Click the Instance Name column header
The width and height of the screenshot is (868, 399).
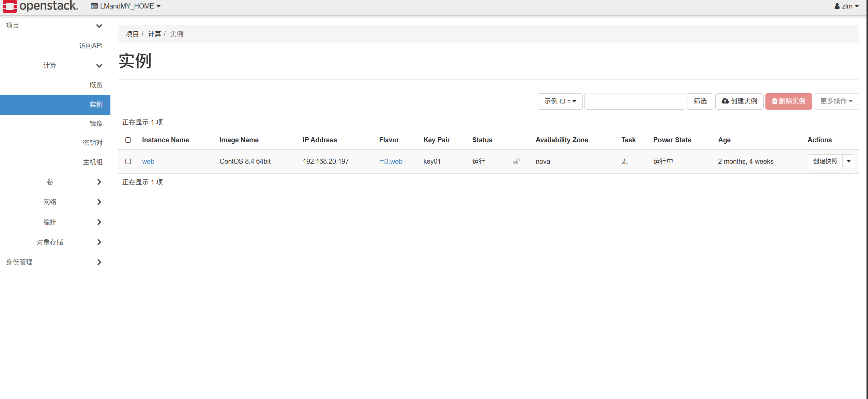[x=165, y=140]
